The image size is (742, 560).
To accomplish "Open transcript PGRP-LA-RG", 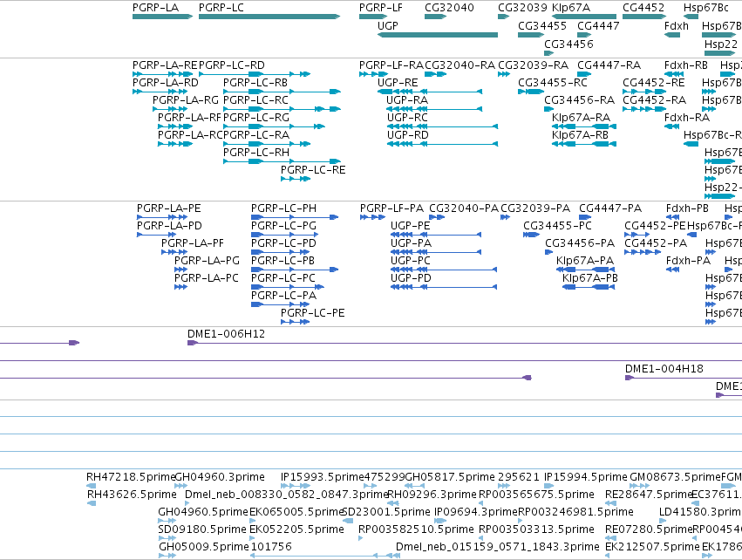I will (185, 100).
